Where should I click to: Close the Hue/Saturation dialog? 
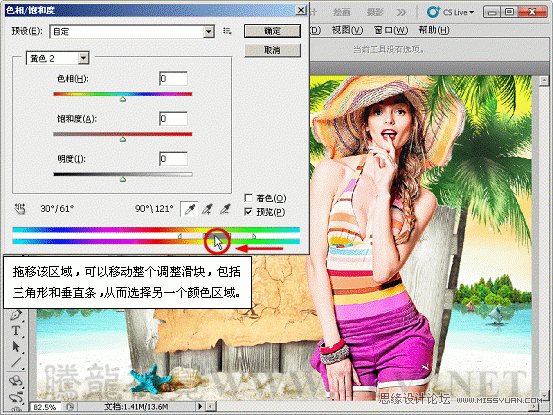point(300,10)
